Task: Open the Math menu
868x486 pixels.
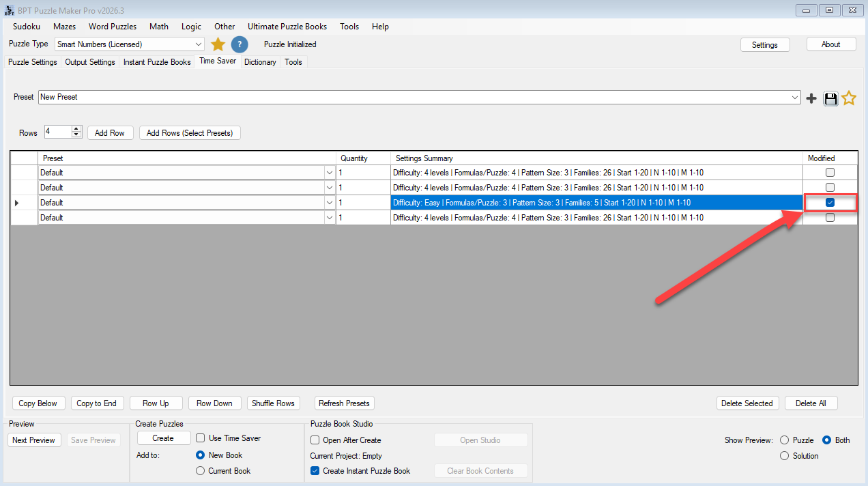Action: [159, 27]
